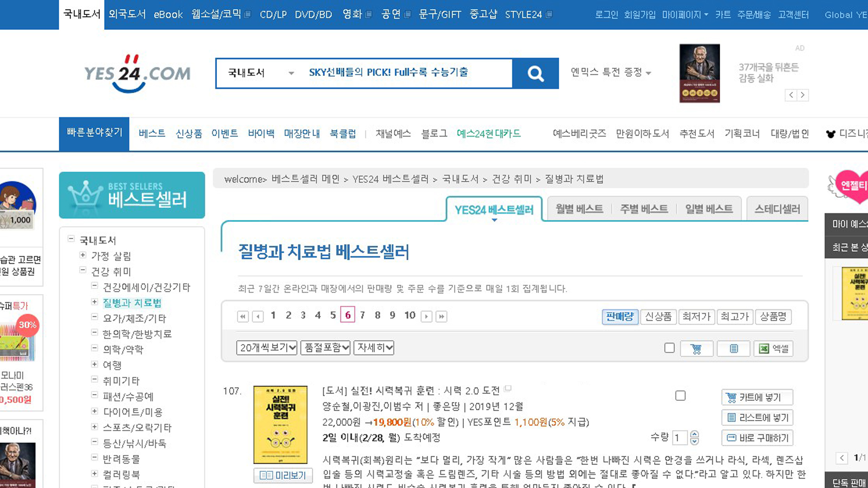This screenshot has width=868, height=488.
Task: Click the 카트에 넣기 button
Action: 757,397
